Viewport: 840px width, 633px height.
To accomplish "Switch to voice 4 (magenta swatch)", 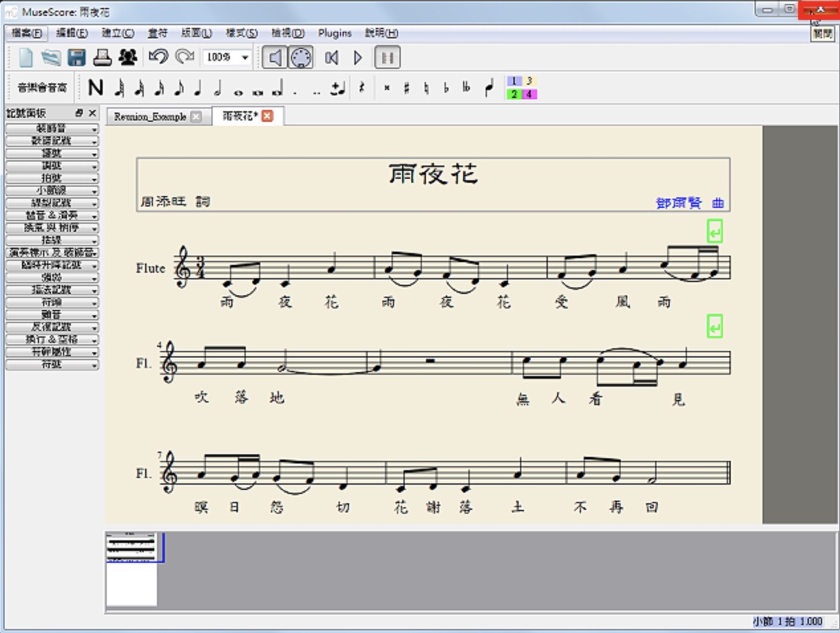I will click(529, 94).
